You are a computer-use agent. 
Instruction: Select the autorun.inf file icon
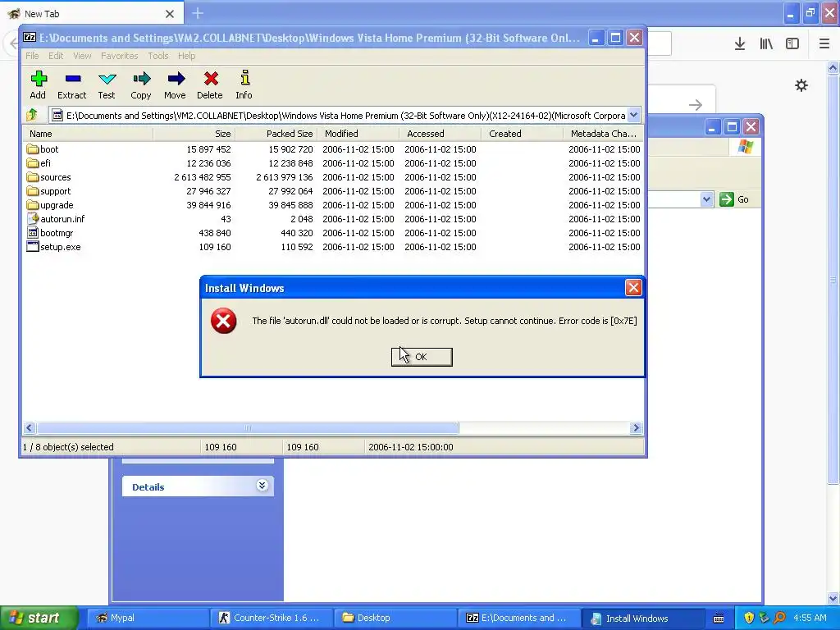(33, 218)
